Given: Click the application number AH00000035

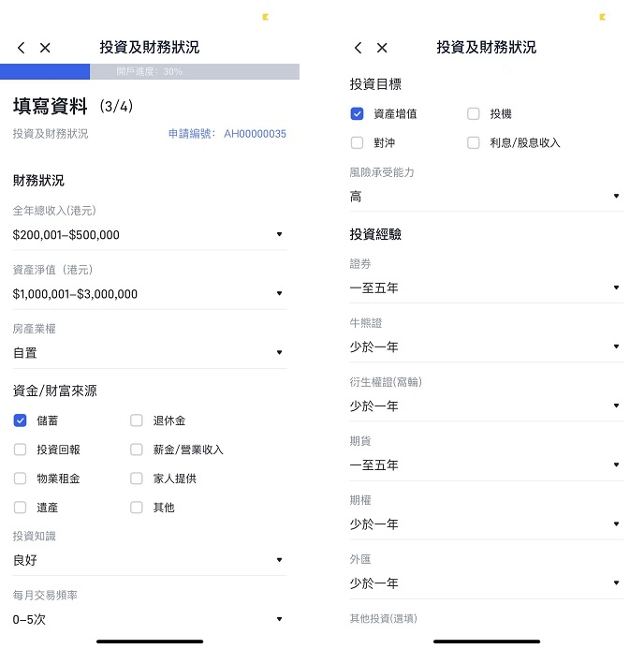Looking at the screenshot, I should click(x=254, y=134).
